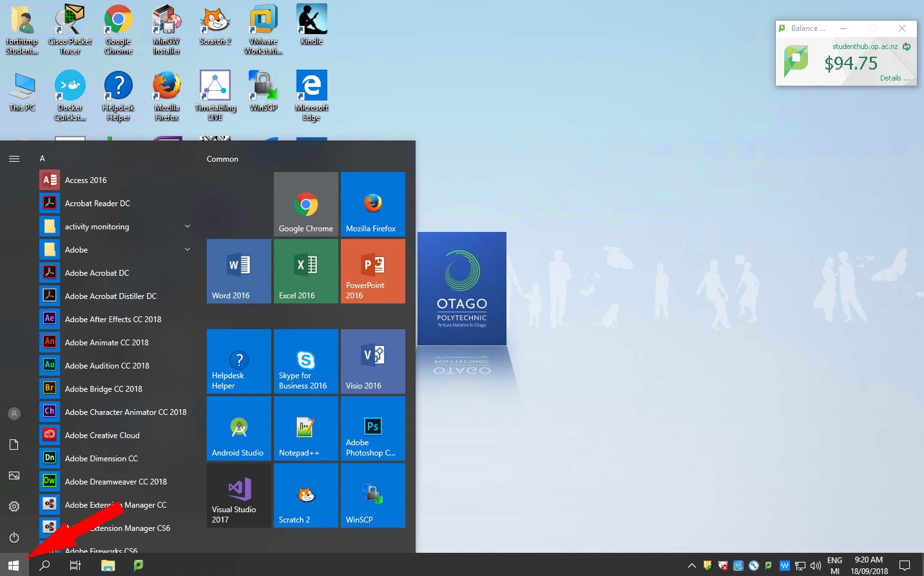Open Adobe Extension Manager CS6

pos(116,528)
